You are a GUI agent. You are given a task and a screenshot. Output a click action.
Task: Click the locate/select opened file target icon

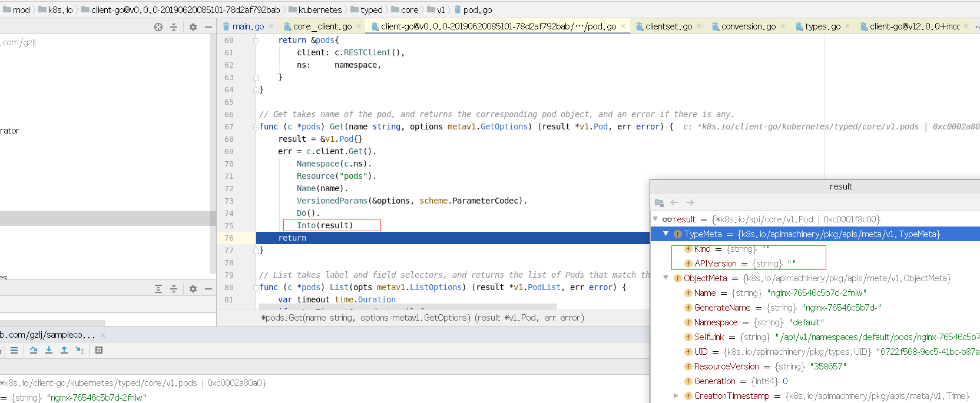(158, 27)
